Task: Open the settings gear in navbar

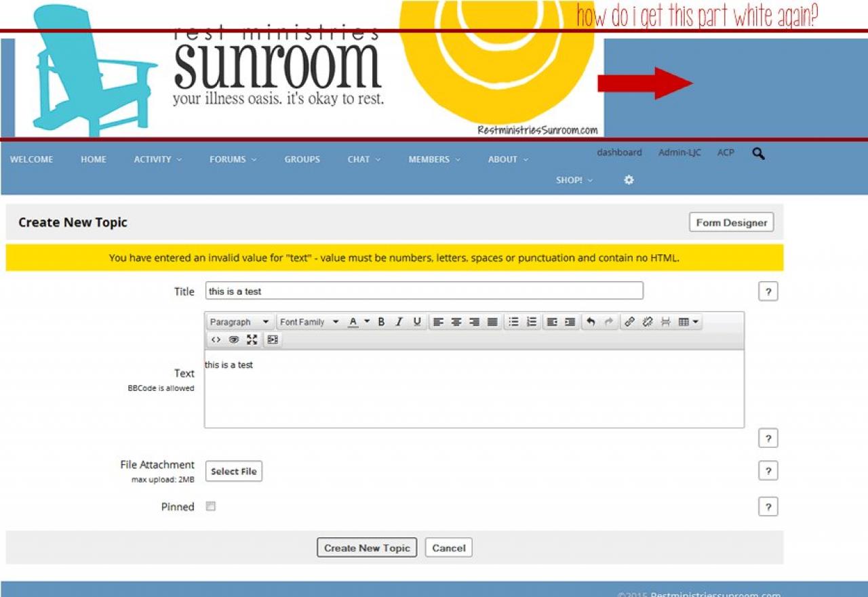Action: pyautogui.click(x=629, y=180)
